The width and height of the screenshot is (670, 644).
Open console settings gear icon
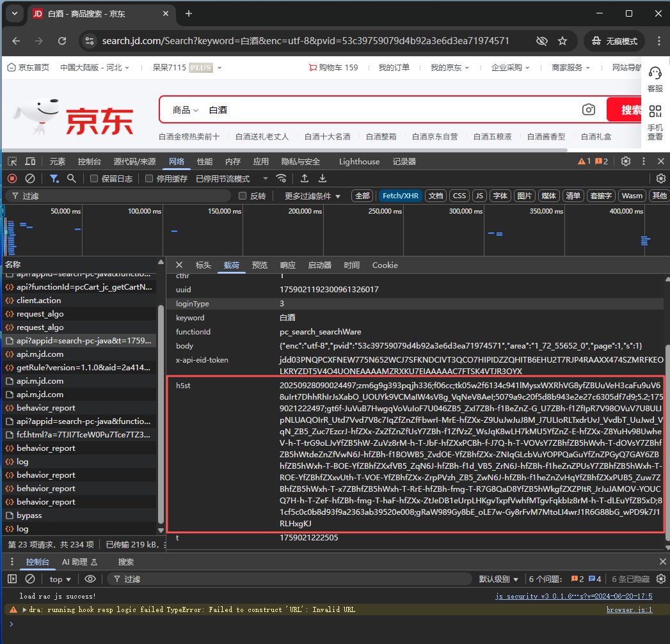click(660, 579)
